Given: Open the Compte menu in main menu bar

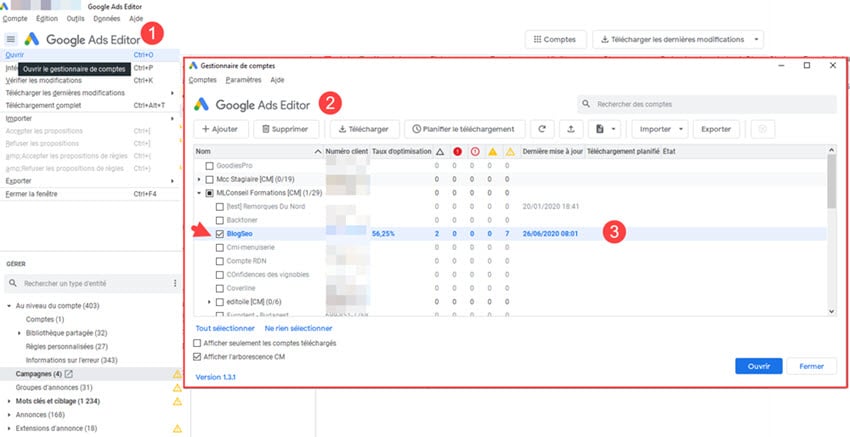Looking at the screenshot, I should pyautogui.click(x=15, y=18).
